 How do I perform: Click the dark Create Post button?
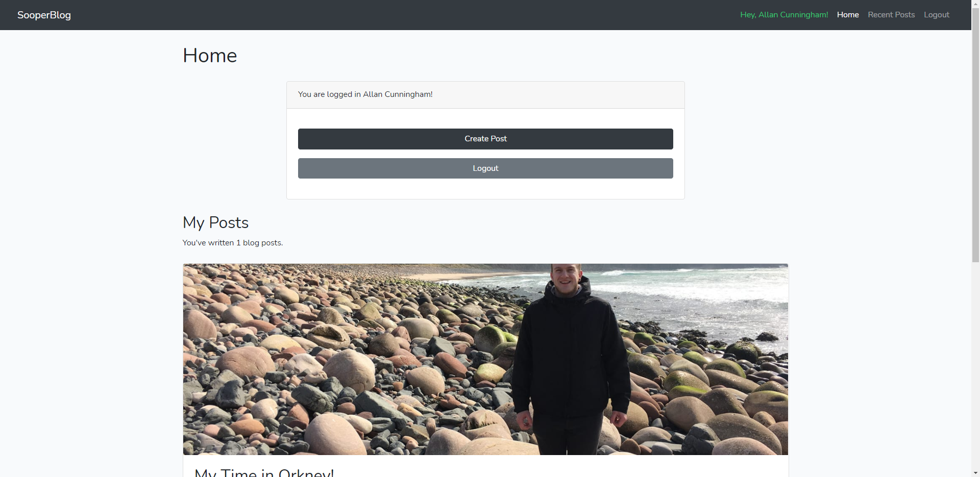pos(485,139)
